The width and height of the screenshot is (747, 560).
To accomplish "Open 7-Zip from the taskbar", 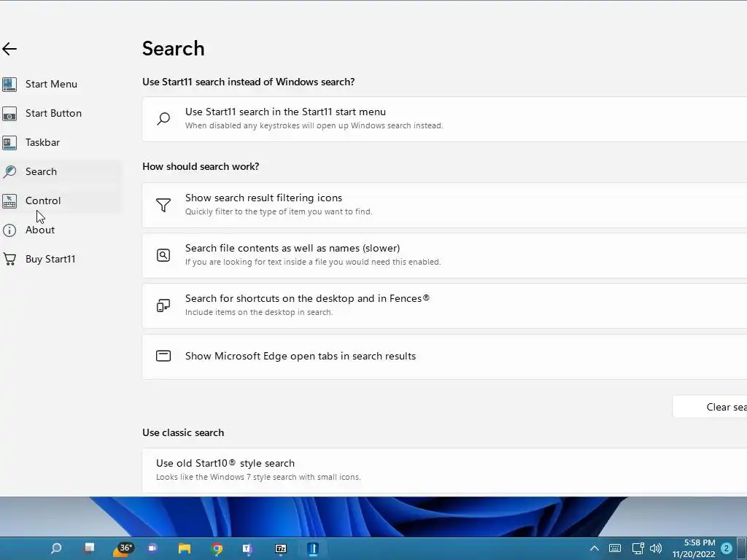I will (x=281, y=548).
